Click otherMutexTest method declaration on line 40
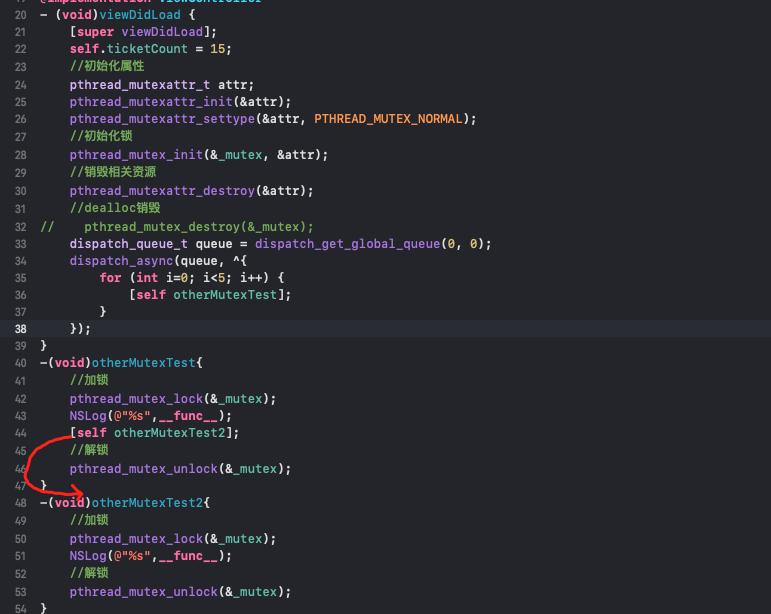Image resolution: width=771 pixels, height=614 pixels. pyautogui.click(x=139, y=363)
